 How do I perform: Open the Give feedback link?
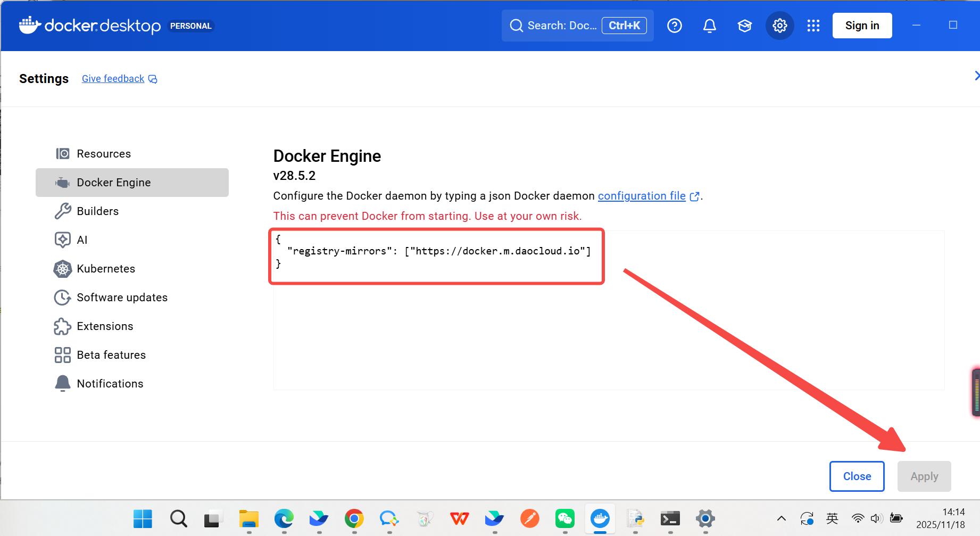[x=113, y=79]
